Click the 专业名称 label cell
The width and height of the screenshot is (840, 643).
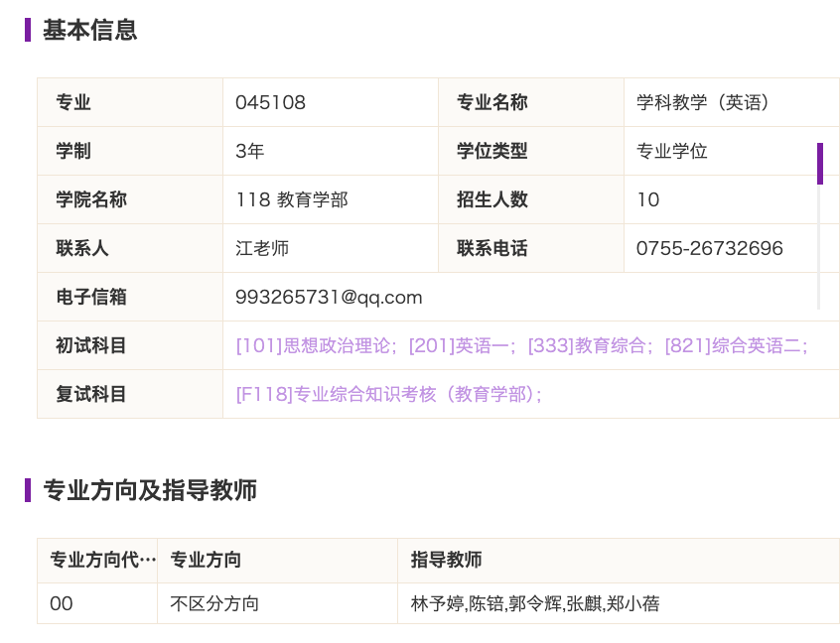click(531, 102)
